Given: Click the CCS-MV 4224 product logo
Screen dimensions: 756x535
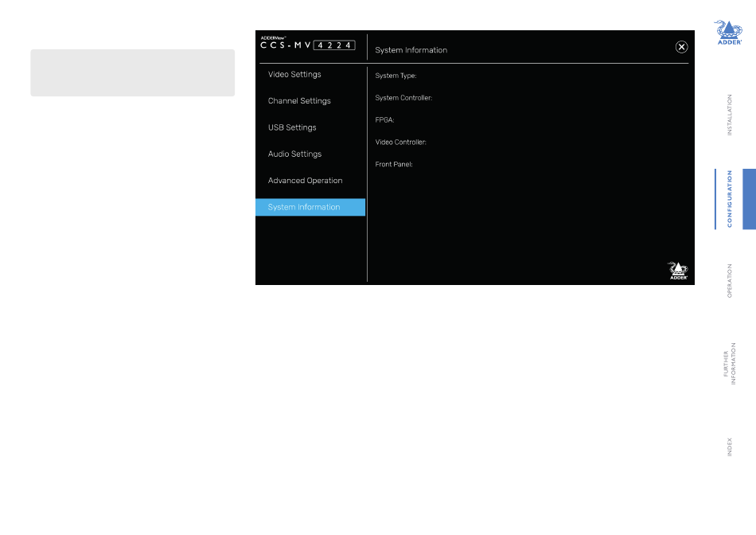Looking at the screenshot, I should point(308,44).
